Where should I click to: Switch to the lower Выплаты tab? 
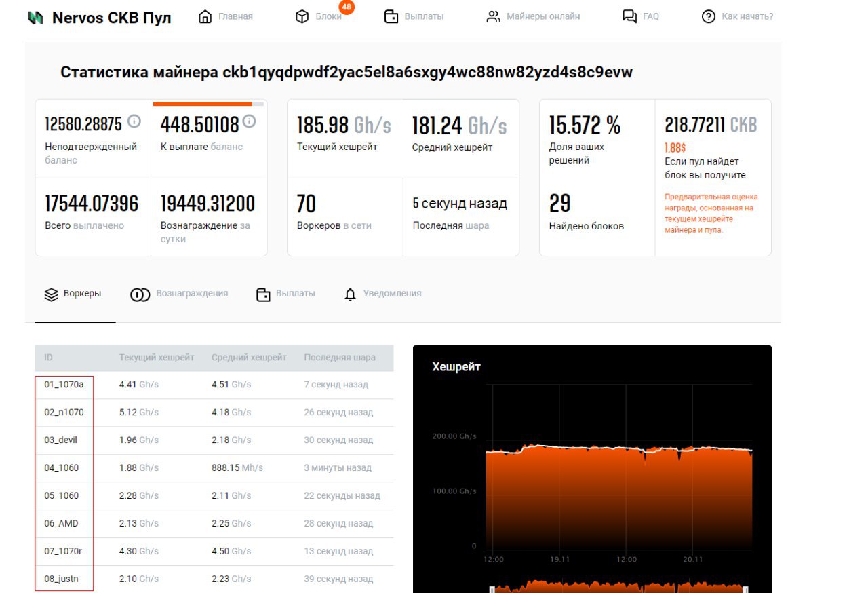(295, 294)
